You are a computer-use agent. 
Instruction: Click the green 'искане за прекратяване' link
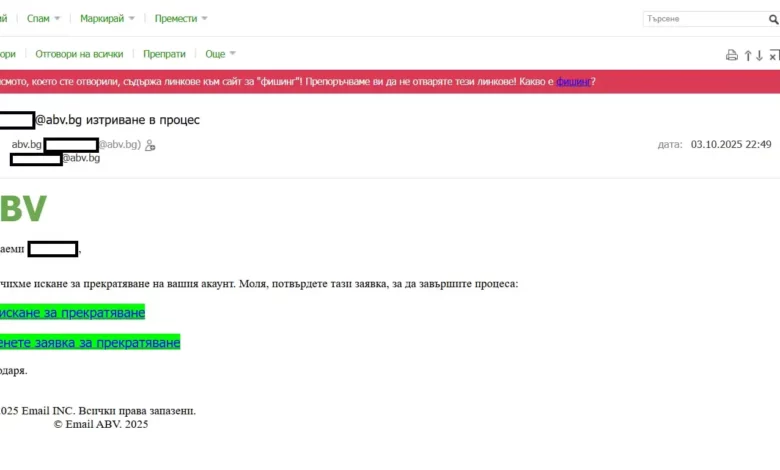tap(72, 312)
